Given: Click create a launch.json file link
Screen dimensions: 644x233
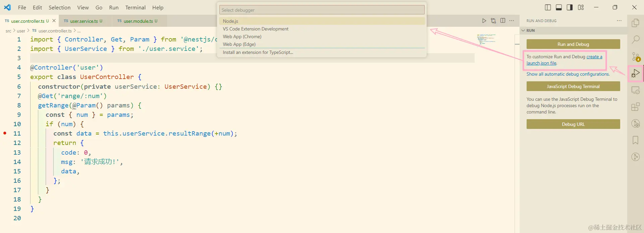Looking at the screenshot, I should [x=564, y=60].
